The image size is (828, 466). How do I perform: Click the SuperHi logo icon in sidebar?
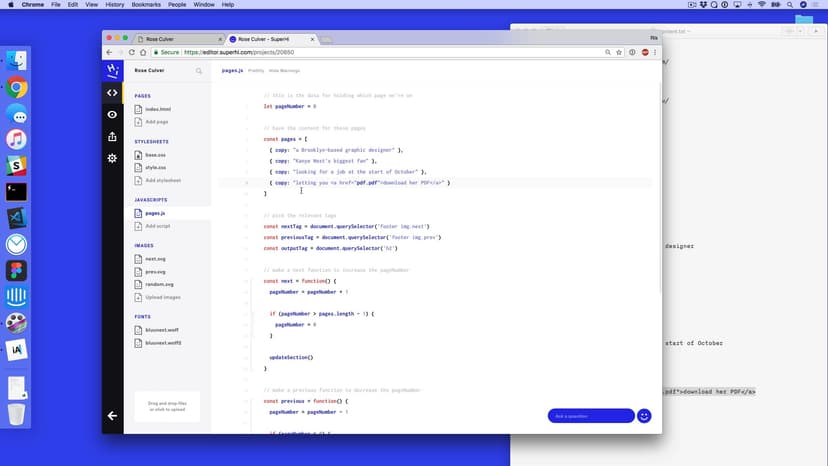[x=112, y=70]
